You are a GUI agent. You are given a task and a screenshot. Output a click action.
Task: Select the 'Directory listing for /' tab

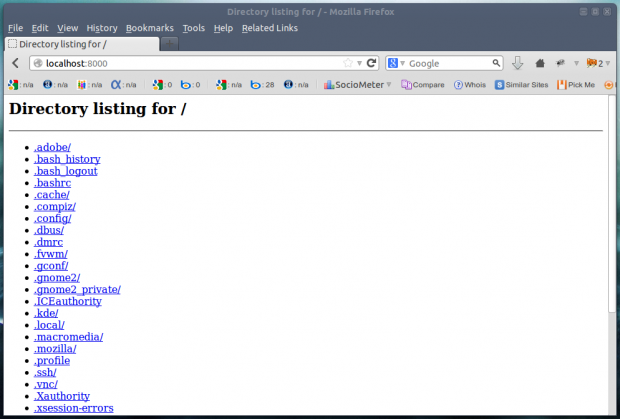pyautogui.click(x=82, y=44)
